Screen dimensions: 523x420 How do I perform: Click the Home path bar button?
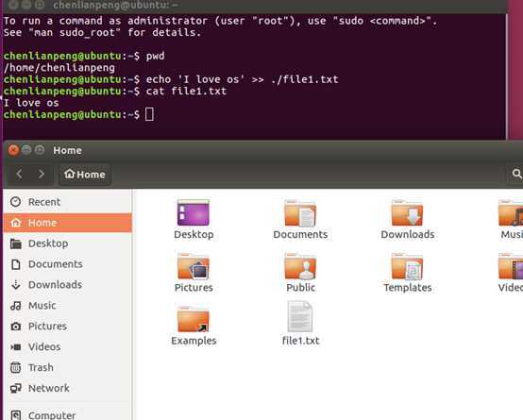coord(85,175)
